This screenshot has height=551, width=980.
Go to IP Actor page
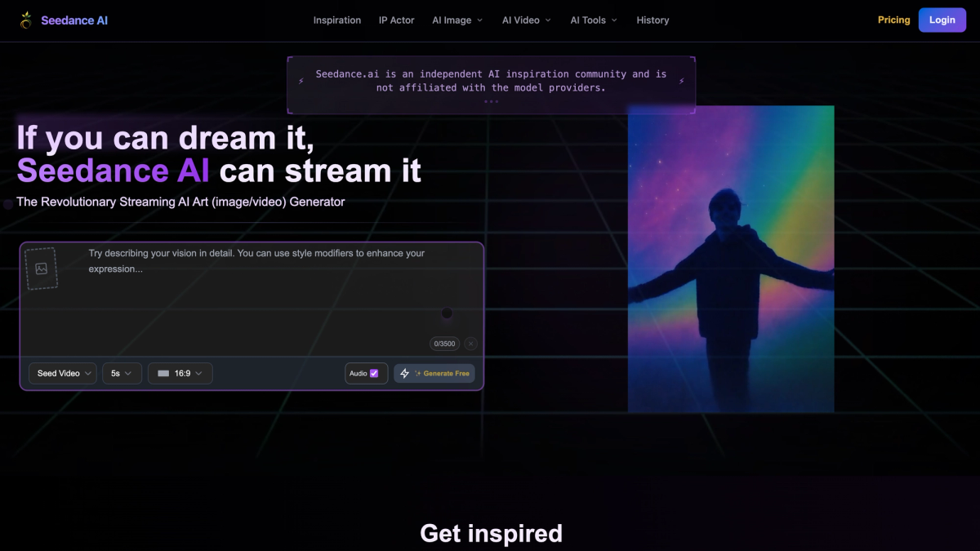point(397,20)
